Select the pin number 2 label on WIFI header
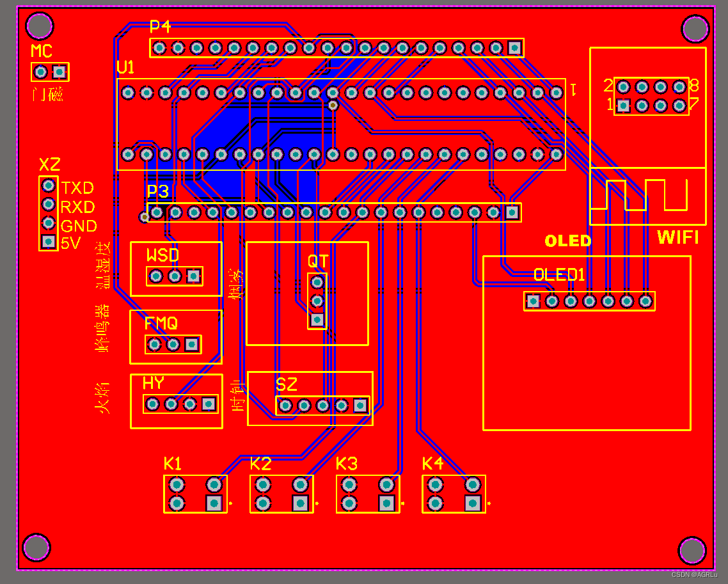The image size is (728, 584). pos(608,86)
